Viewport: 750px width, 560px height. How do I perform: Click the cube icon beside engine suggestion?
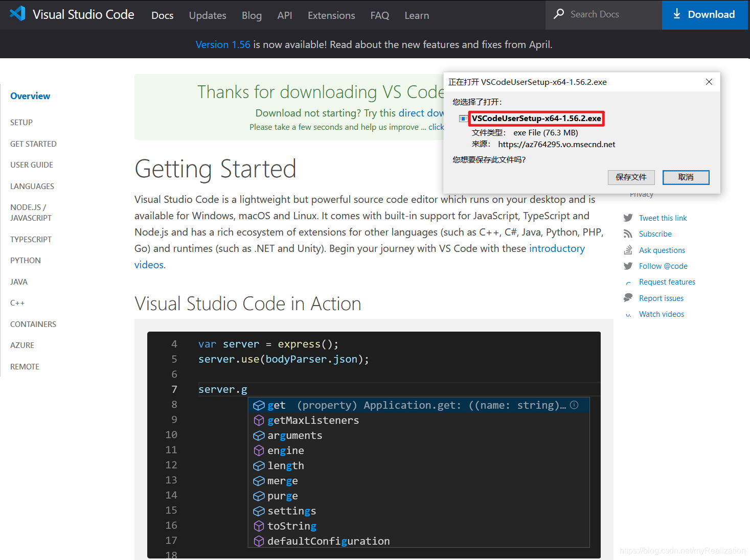pos(259,451)
